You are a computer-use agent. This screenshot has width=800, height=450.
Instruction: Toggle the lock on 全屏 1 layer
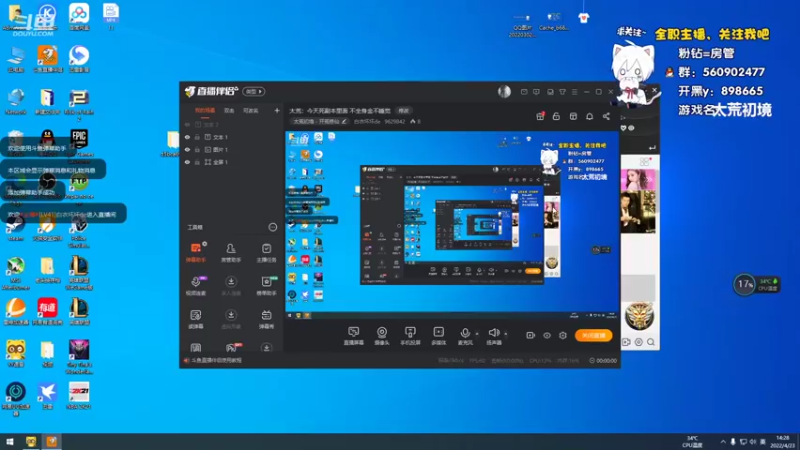point(197,162)
